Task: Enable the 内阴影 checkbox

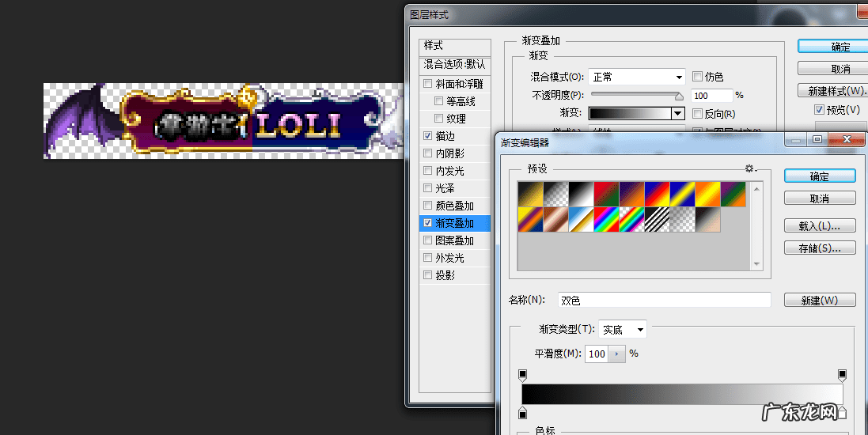Action: coord(427,153)
